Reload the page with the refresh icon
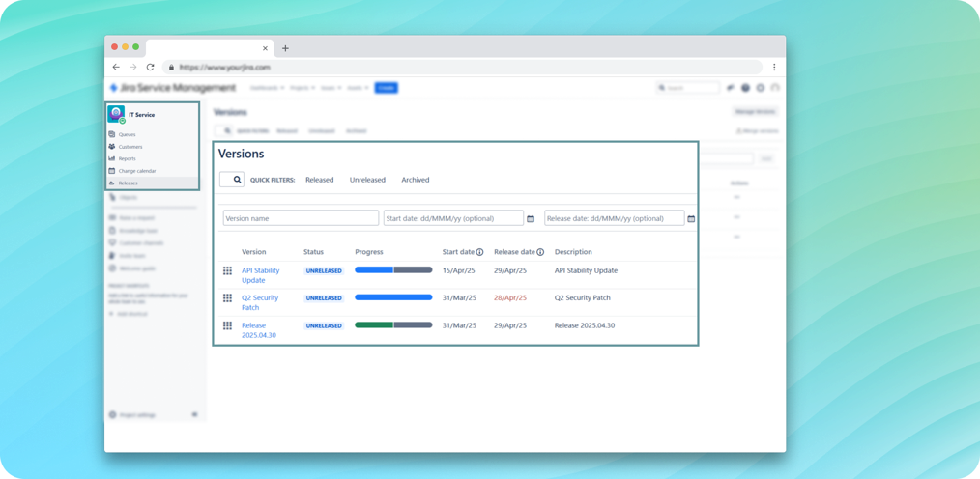The width and height of the screenshot is (980, 479). pyautogui.click(x=150, y=67)
